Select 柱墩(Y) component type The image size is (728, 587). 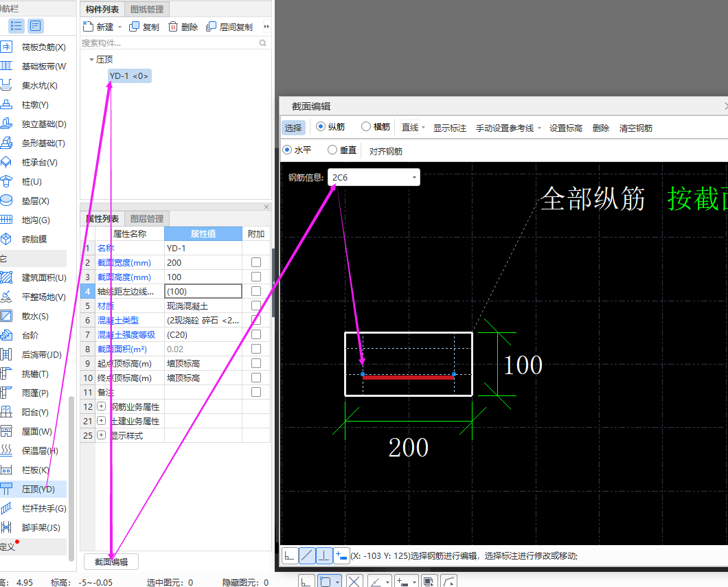(x=34, y=105)
